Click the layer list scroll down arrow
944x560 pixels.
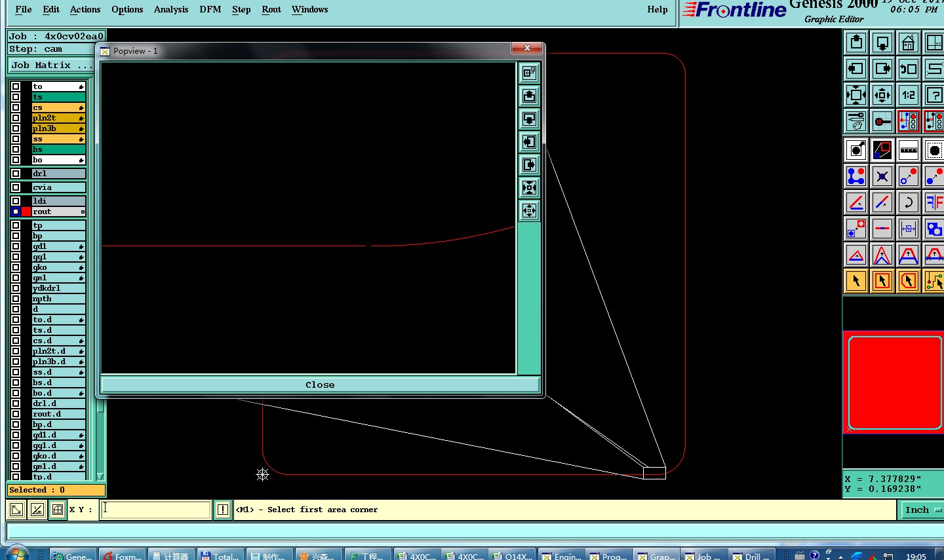click(x=101, y=476)
